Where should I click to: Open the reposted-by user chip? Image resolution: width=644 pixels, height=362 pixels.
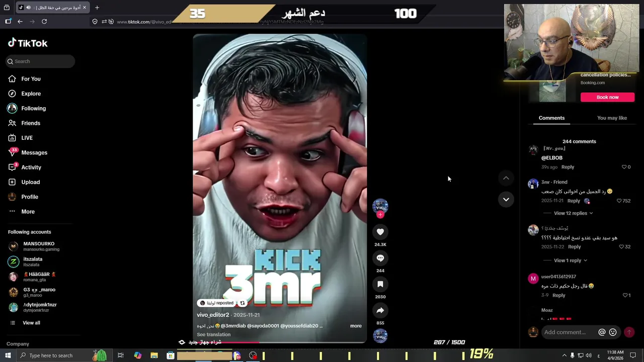(217, 303)
